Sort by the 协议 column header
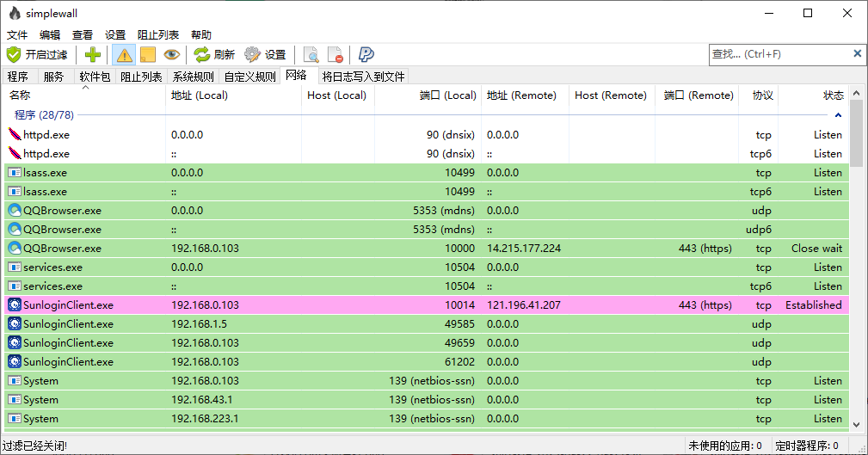Screen dimensions: 868x455 (x=762, y=95)
